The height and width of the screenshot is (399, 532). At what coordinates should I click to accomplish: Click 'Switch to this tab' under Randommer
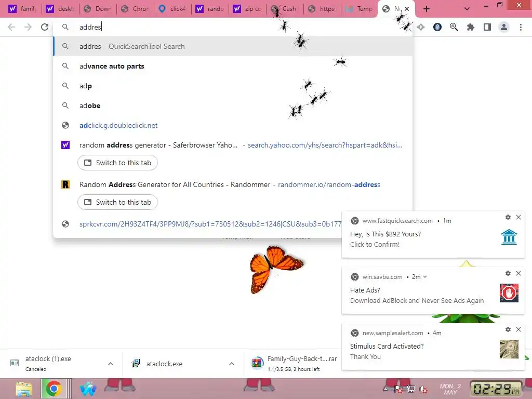coord(117,202)
